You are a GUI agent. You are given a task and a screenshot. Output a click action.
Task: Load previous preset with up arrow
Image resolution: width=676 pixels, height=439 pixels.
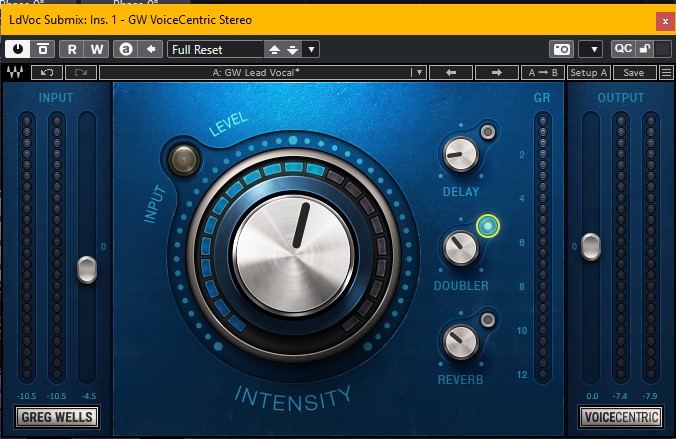tap(274, 50)
